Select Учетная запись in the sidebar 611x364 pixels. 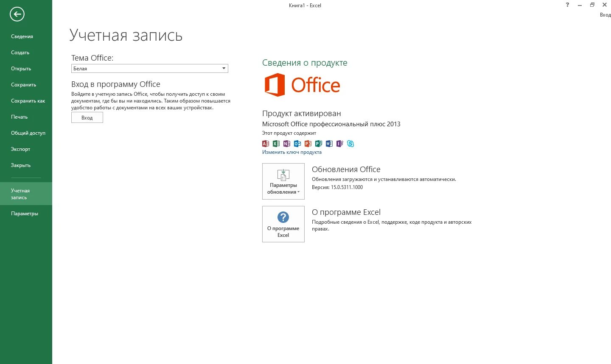coord(26,194)
